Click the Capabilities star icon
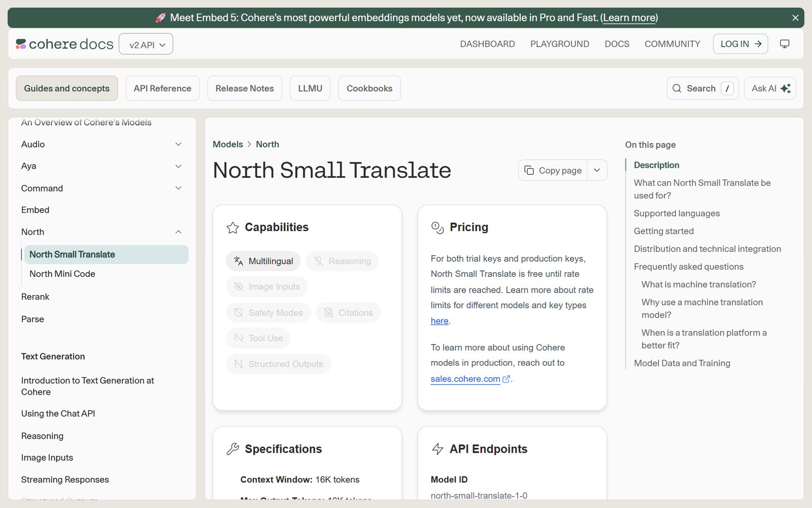This screenshot has height=508, width=812. pos(233,228)
